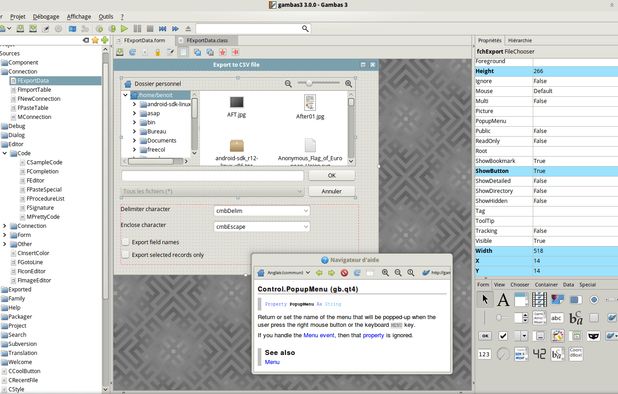Viewport: 618px width, 394px height.
Task: Reload the help browser page
Action: click(x=357, y=273)
